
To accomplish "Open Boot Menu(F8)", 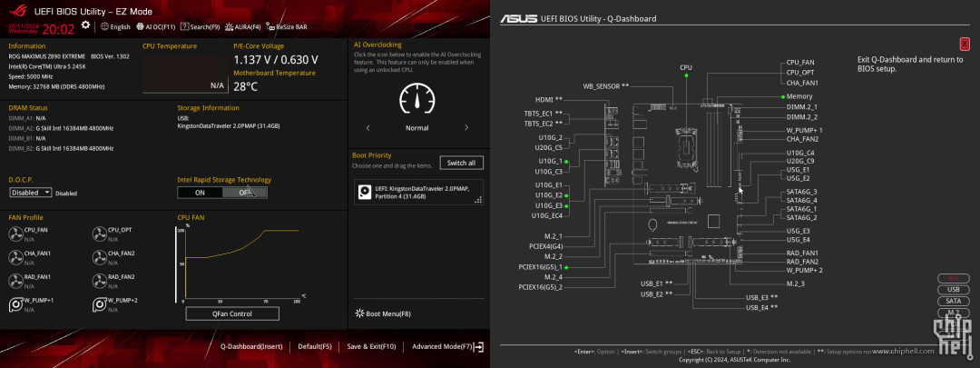I will (383, 313).
